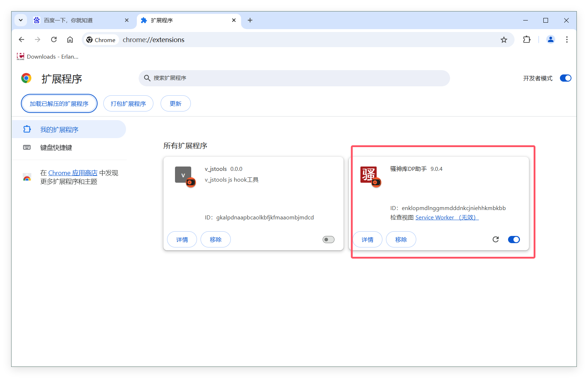Click the 所有扩展程序 heading
This screenshot has width=588, height=378.
(185, 146)
